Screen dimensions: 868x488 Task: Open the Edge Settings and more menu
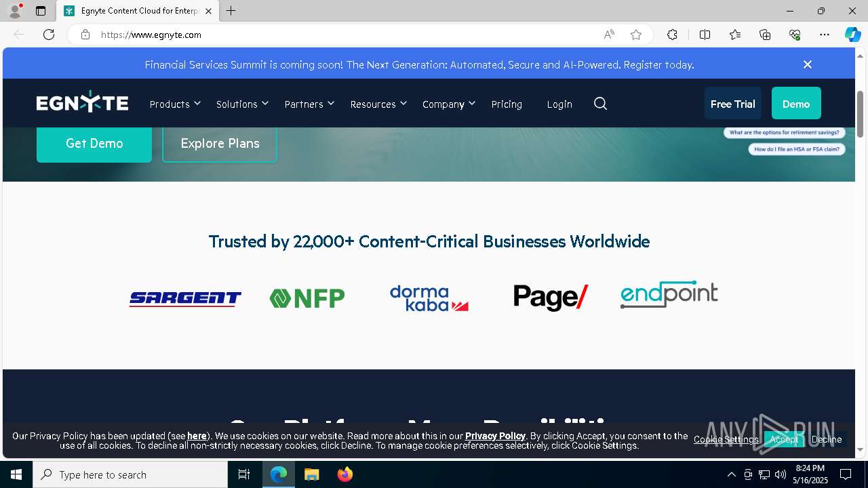[825, 35]
